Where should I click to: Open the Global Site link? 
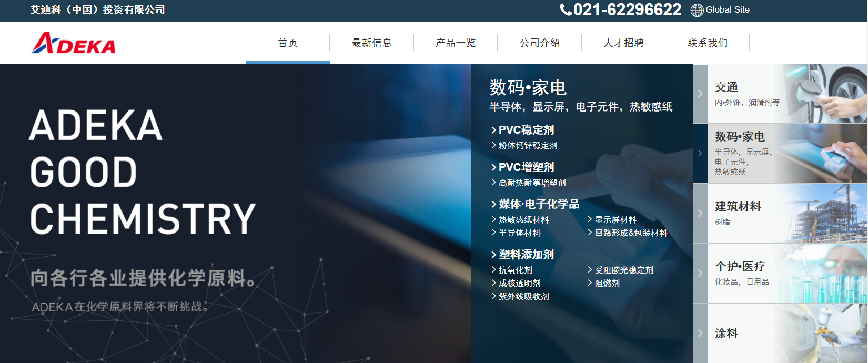point(728,9)
